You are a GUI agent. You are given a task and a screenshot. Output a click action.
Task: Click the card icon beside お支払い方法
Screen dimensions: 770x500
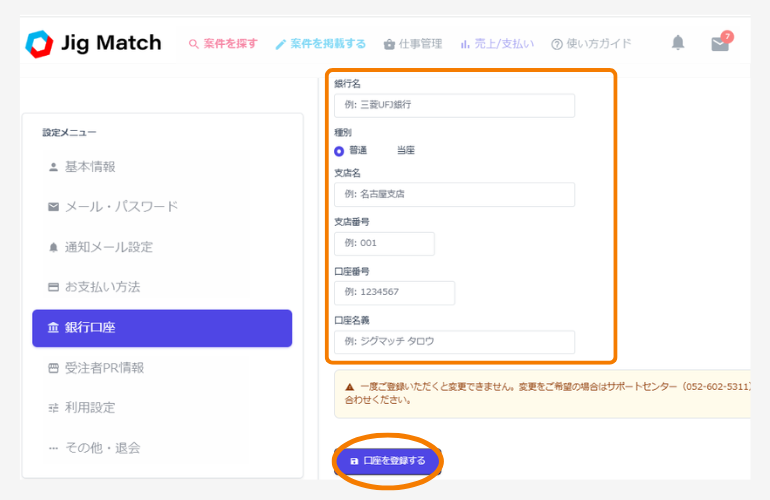(x=54, y=287)
